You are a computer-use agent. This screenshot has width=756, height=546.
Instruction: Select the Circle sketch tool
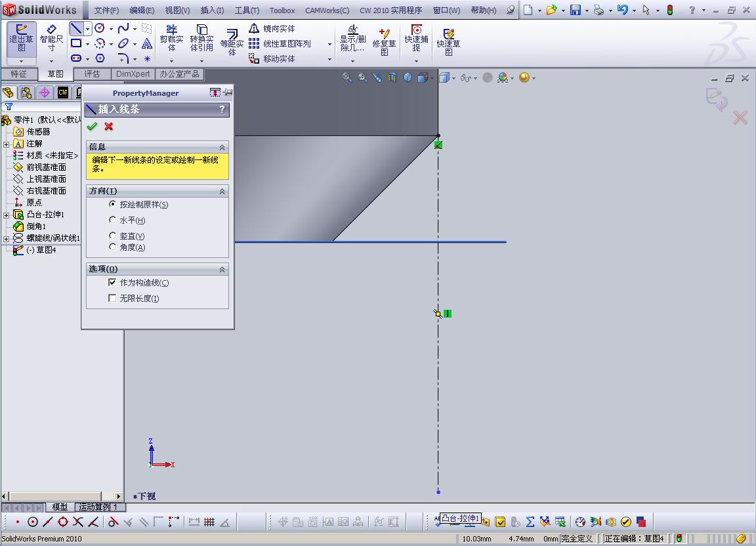[x=100, y=28]
